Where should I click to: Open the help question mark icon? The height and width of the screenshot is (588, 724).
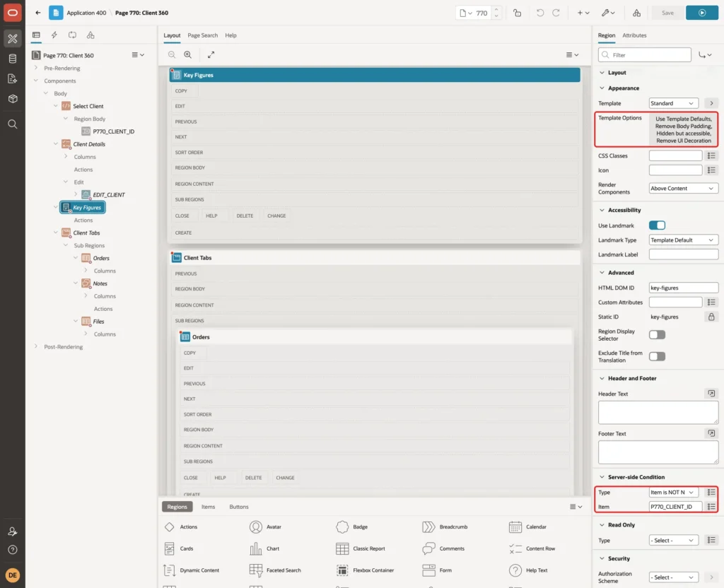tap(13, 550)
